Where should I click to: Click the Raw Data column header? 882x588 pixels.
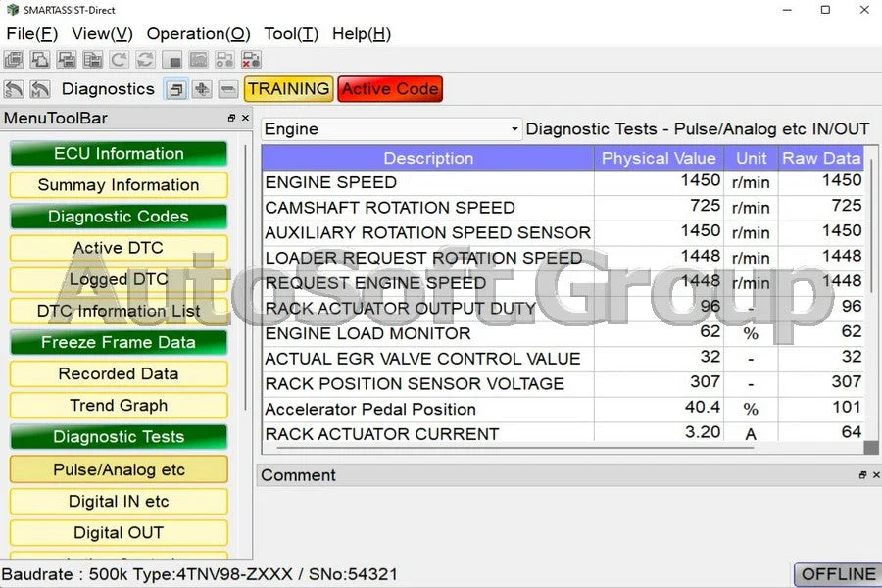tap(820, 158)
